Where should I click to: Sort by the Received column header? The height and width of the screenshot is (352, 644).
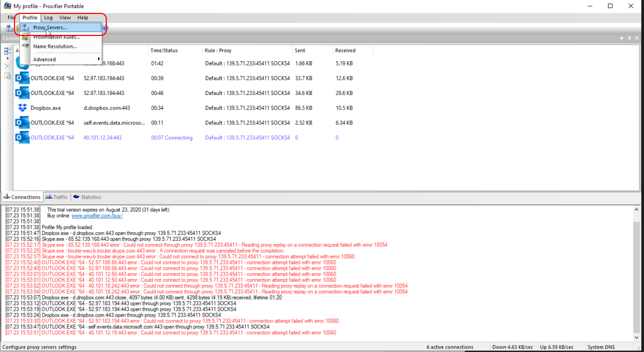352,50
